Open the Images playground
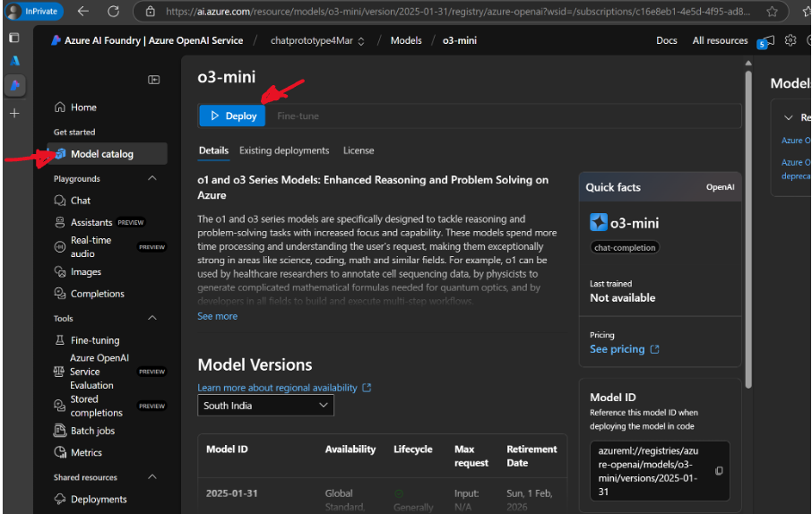Image resolution: width=812 pixels, height=514 pixels. point(78,271)
